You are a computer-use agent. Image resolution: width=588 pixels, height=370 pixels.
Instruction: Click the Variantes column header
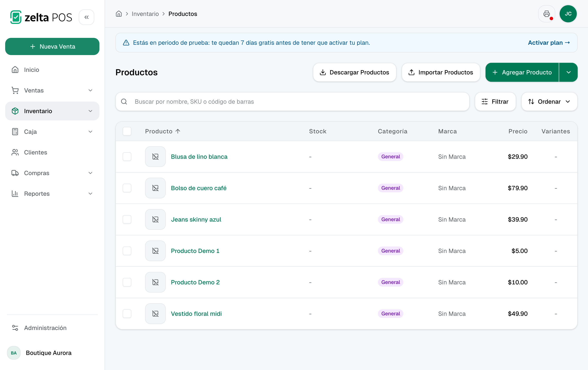[556, 131]
